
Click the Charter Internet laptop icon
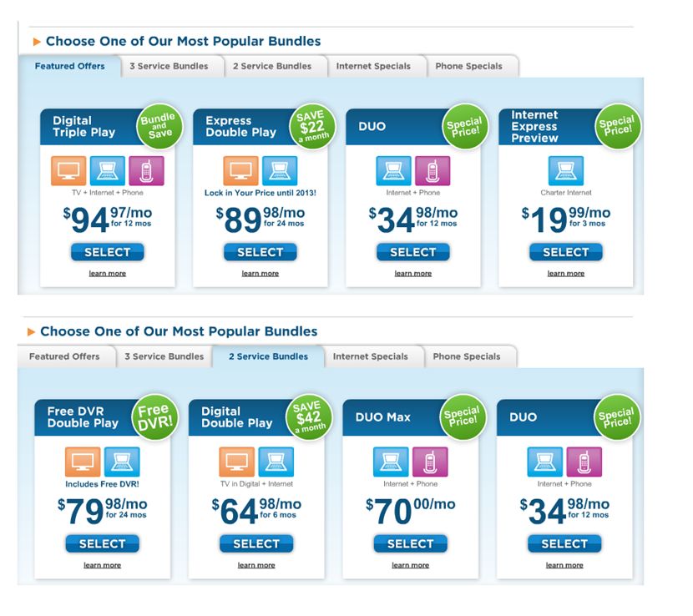pos(565,170)
